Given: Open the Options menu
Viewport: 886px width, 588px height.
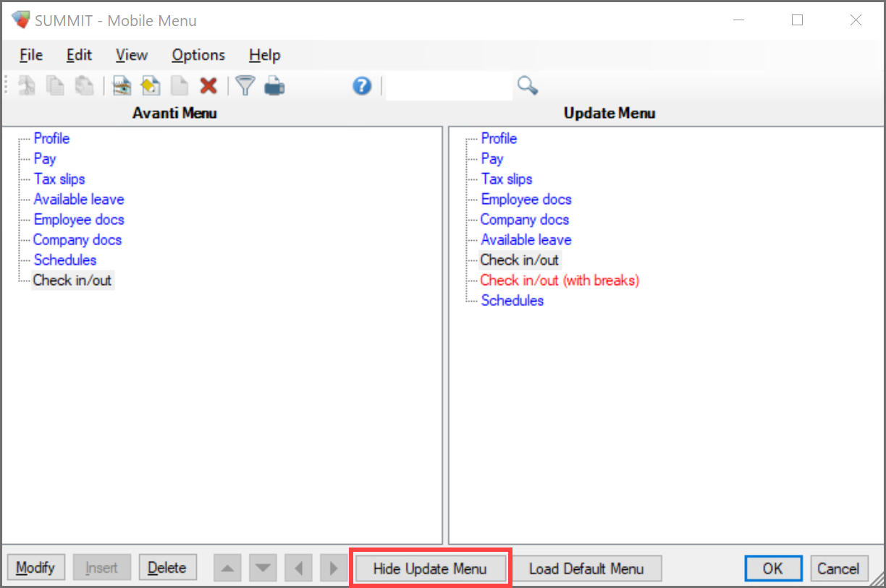Looking at the screenshot, I should (198, 55).
